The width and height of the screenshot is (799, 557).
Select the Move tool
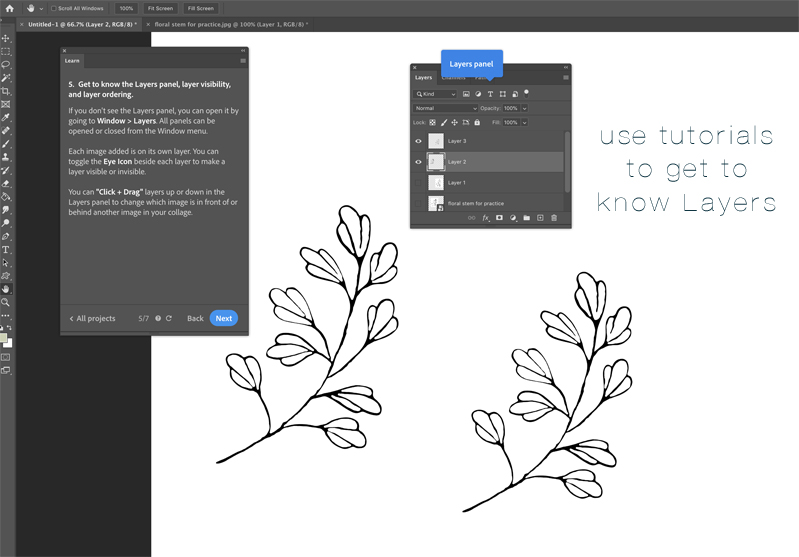[6, 38]
